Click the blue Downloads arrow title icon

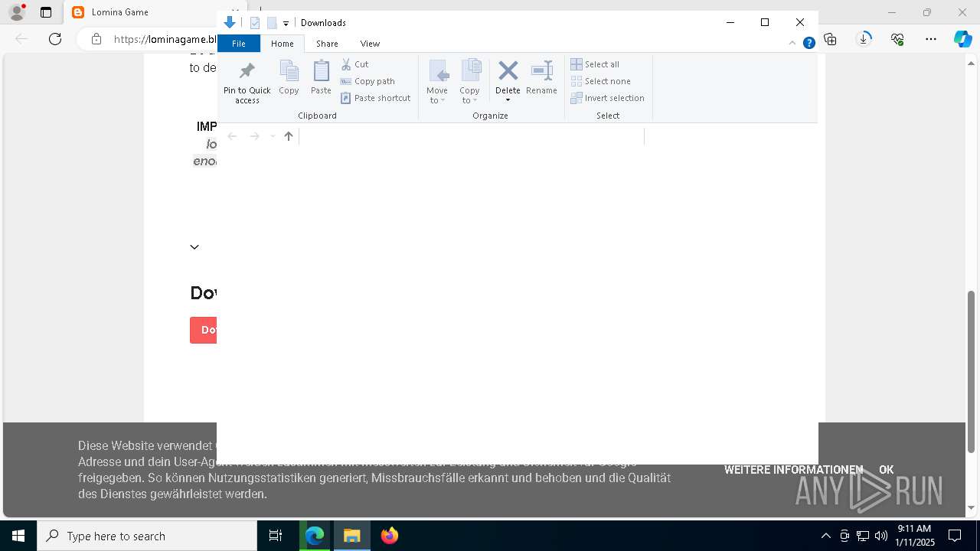[x=229, y=23]
